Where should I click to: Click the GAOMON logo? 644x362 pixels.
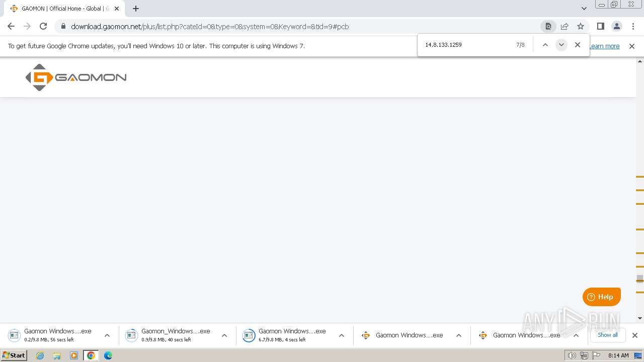point(76,77)
